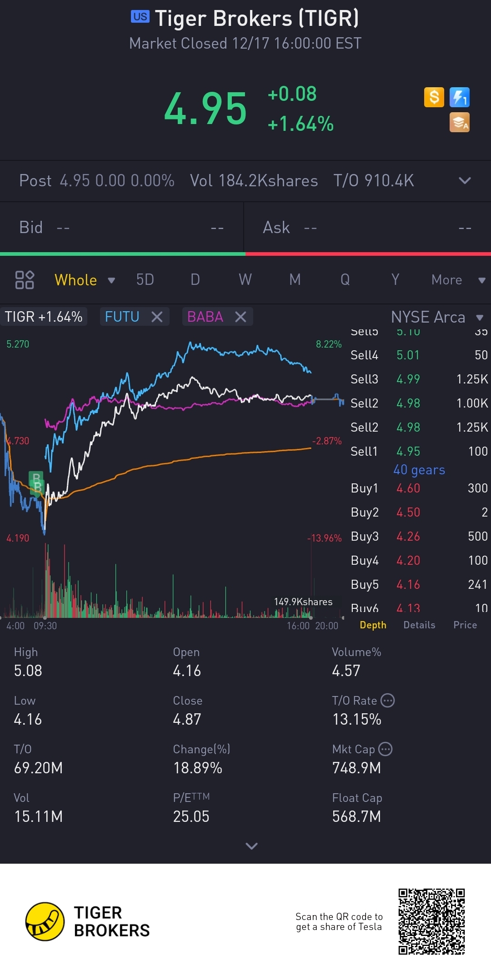Open the Whole timeframe dropdown
Screen dimensions: 491x980
click(85, 280)
